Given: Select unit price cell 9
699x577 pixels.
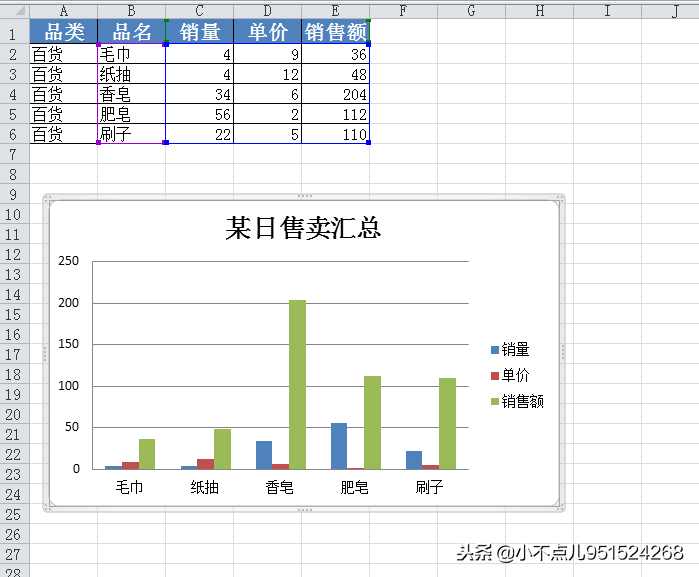Looking at the screenshot, I should coord(267,54).
